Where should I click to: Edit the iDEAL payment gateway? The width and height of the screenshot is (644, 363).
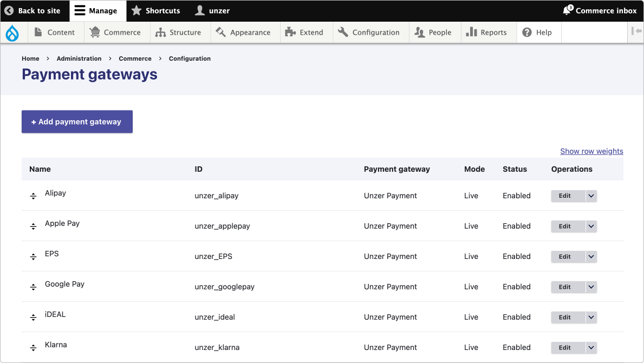click(x=568, y=317)
